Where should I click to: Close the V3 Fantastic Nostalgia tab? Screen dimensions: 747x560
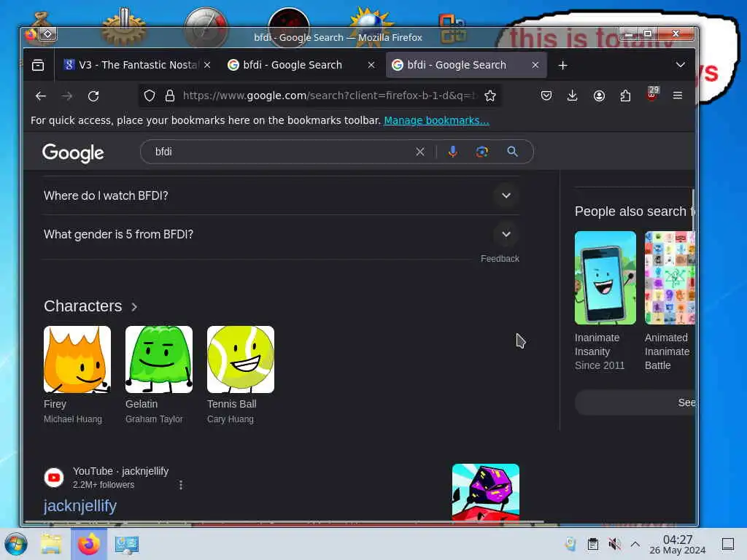(207, 65)
